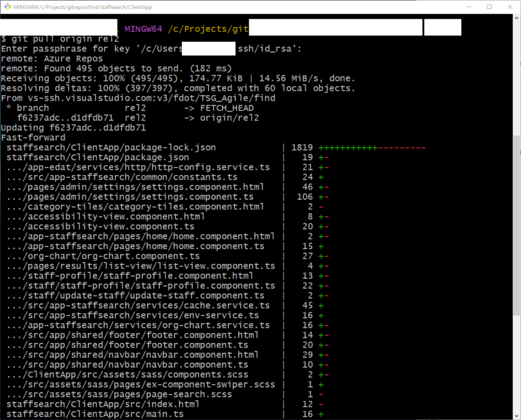Click the Git Bash icon in title bar
This screenshot has height=420, width=521.
(x=7, y=7)
